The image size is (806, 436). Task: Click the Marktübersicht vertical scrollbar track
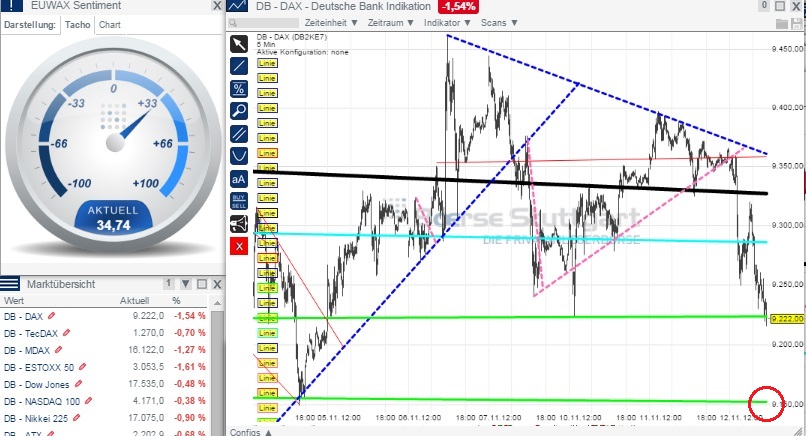click(x=217, y=373)
